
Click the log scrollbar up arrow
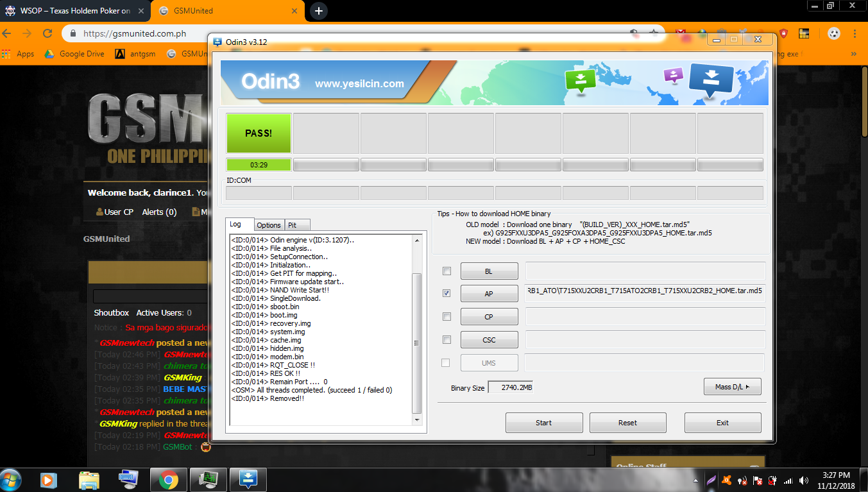click(417, 241)
